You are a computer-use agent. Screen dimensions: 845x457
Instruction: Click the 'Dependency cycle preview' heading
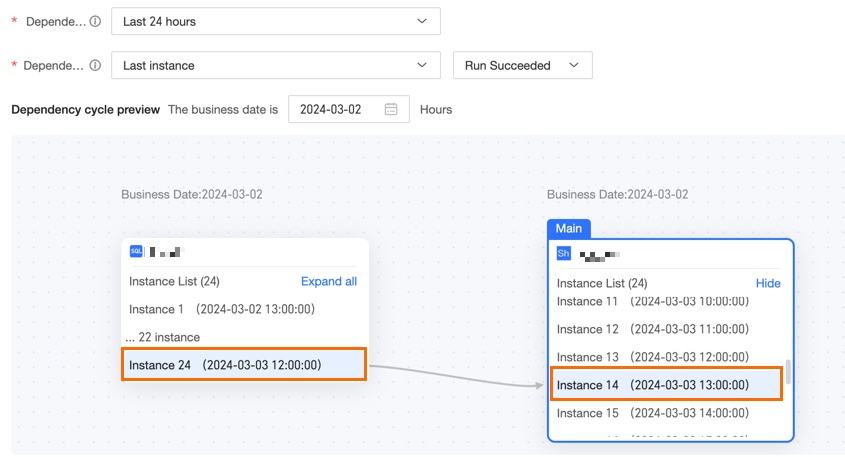[x=86, y=109]
